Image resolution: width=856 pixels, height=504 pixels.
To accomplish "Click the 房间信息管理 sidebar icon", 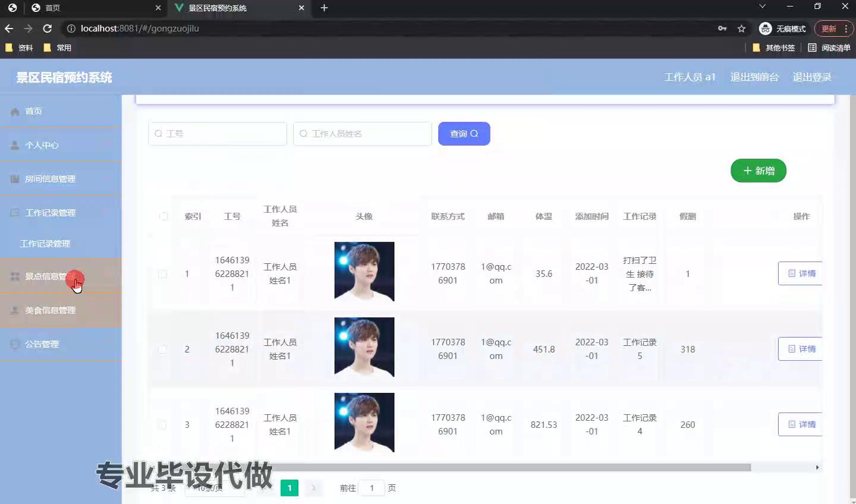I will (x=15, y=179).
